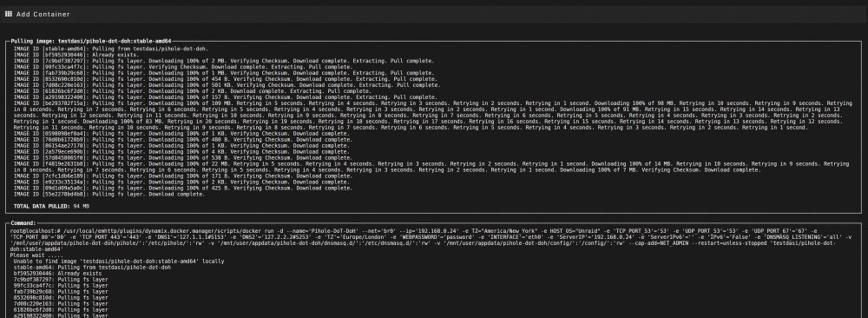Click the IMAGE ID [e9233c35134a] log line

pyautogui.click(x=182, y=182)
